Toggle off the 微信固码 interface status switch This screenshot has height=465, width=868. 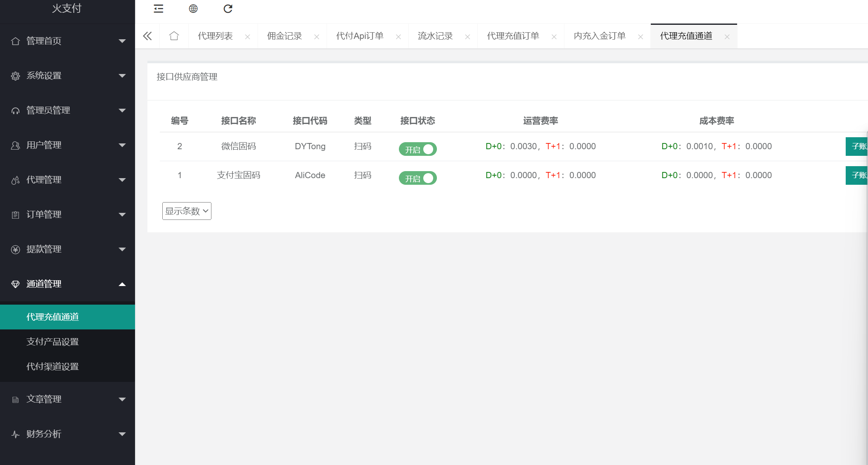coord(417,149)
